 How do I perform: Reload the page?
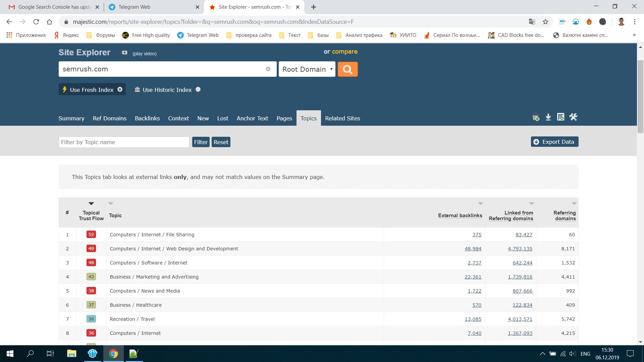point(36,22)
